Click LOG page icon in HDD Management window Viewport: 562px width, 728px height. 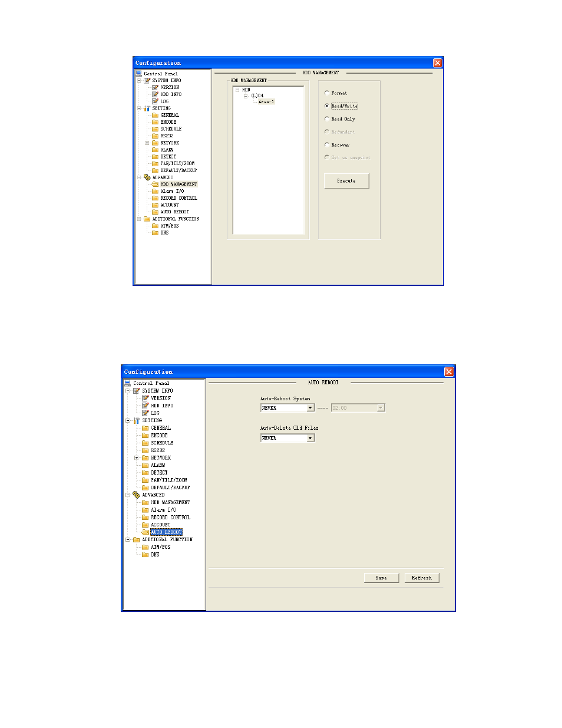click(x=156, y=101)
